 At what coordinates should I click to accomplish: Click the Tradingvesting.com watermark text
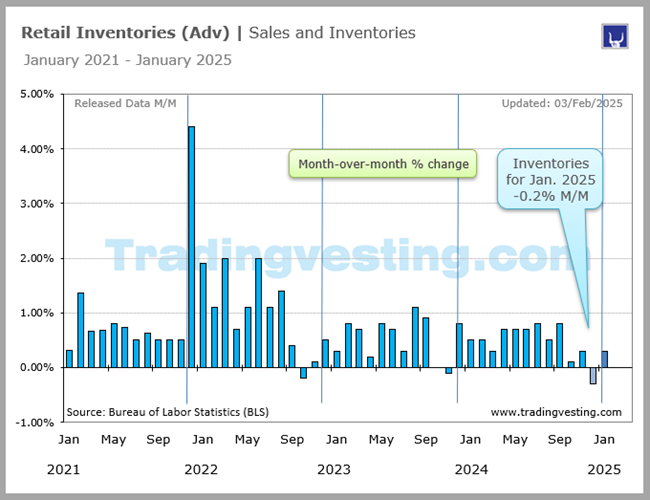[x=340, y=255]
